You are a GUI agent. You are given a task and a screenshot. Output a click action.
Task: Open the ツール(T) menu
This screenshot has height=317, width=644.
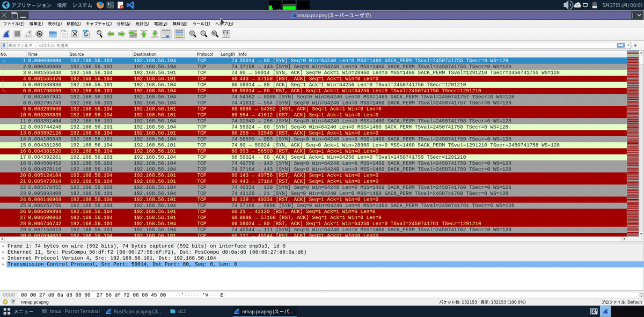202,24
